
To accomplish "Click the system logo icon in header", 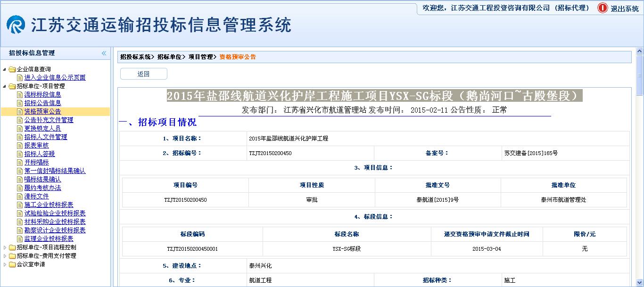I will [16, 25].
